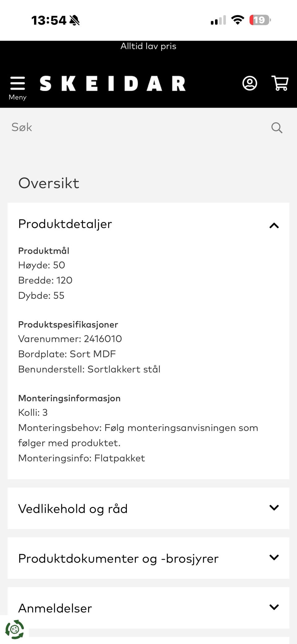The image size is (297, 644).
Task: Tap the Meny label under the hamburger
Action: click(x=17, y=97)
